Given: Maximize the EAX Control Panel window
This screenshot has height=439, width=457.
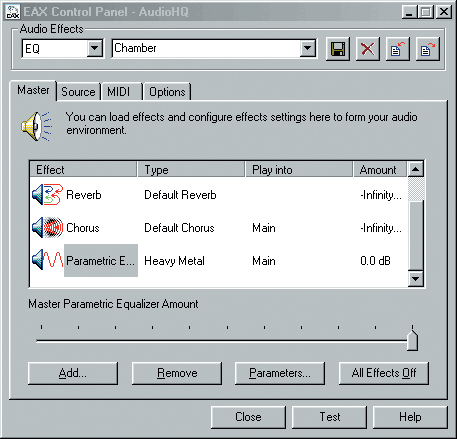Looking at the screenshot, I should pos(425,12).
